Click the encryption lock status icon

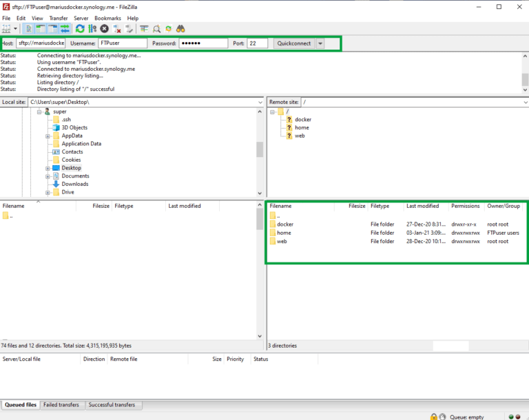[x=434, y=417]
